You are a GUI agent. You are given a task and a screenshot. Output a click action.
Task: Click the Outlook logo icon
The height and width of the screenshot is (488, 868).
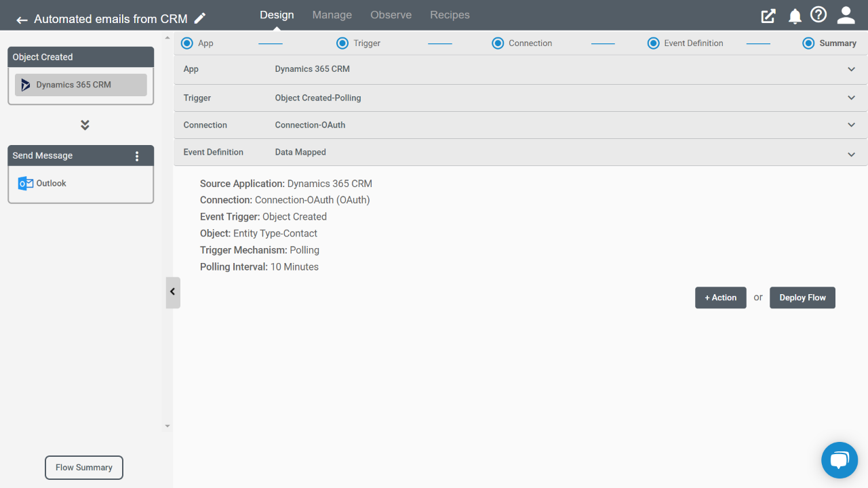(26, 183)
